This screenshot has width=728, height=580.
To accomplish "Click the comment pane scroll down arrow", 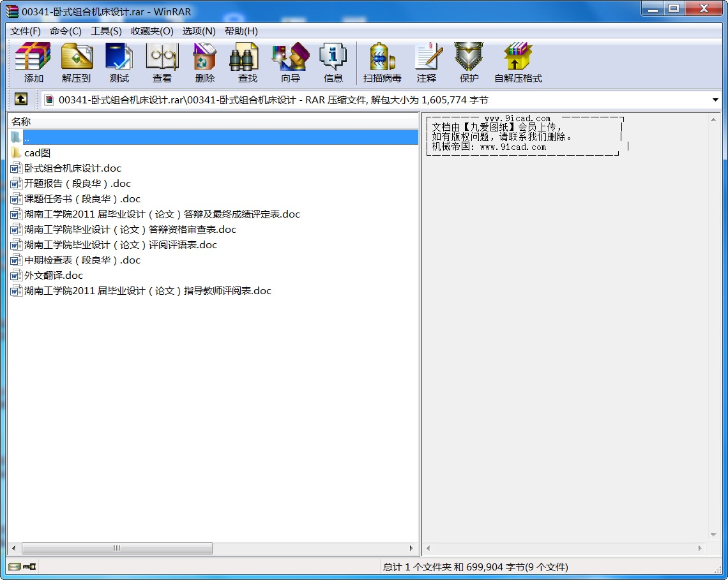I will coord(713,535).
